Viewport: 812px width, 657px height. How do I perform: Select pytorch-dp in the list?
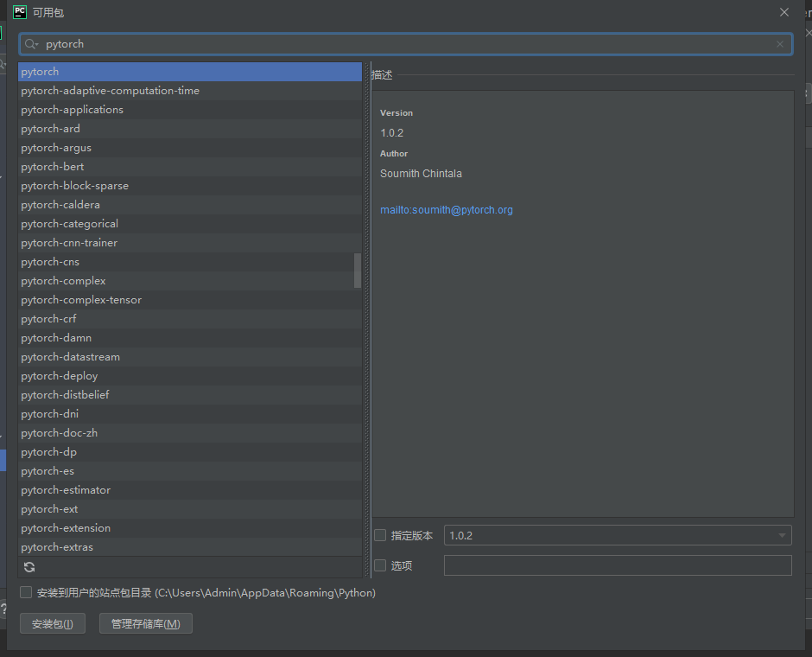click(x=189, y=452)
